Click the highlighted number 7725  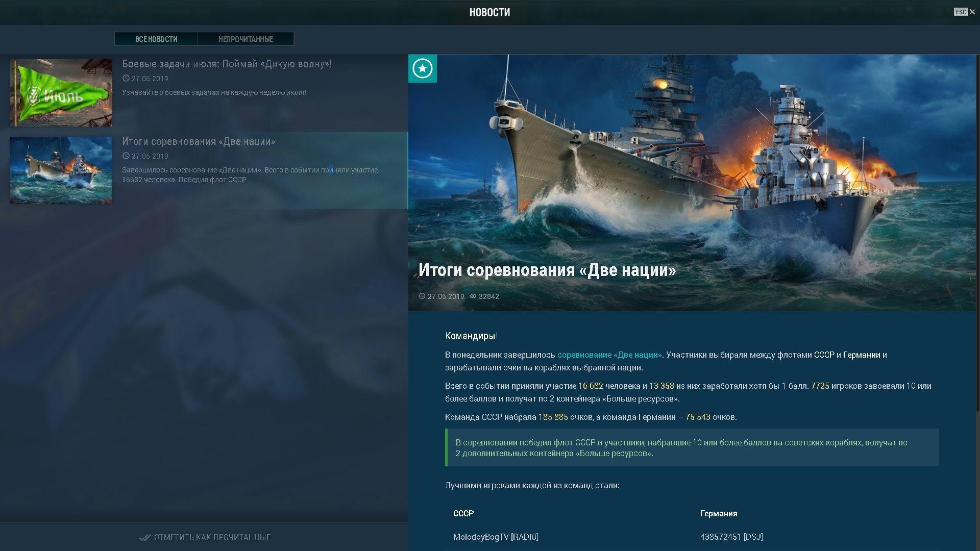tap(820, 386)
